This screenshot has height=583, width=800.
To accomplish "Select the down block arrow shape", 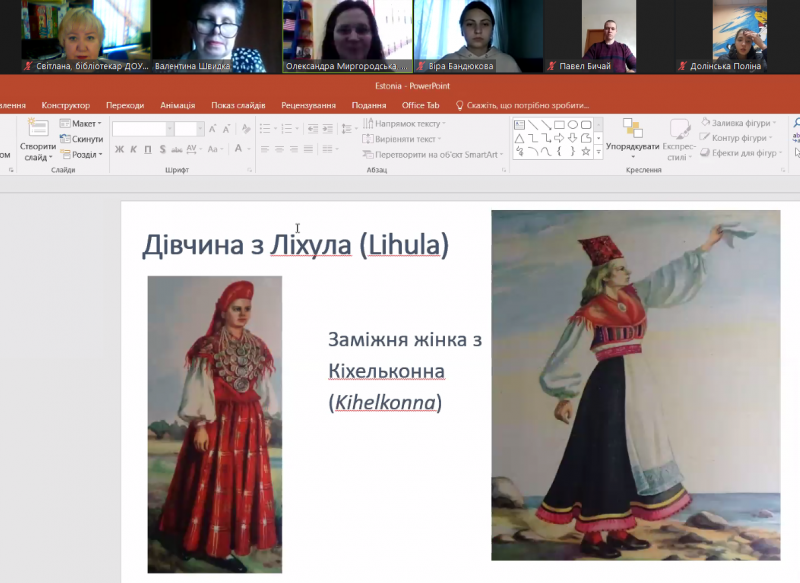I will pos(572,138).
